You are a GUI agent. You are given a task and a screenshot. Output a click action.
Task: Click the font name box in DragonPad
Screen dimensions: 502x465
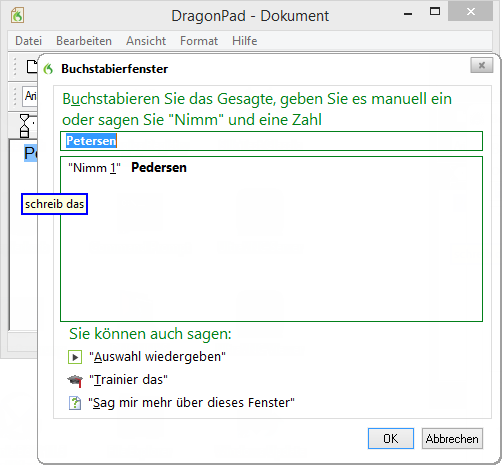coord(30,96)
